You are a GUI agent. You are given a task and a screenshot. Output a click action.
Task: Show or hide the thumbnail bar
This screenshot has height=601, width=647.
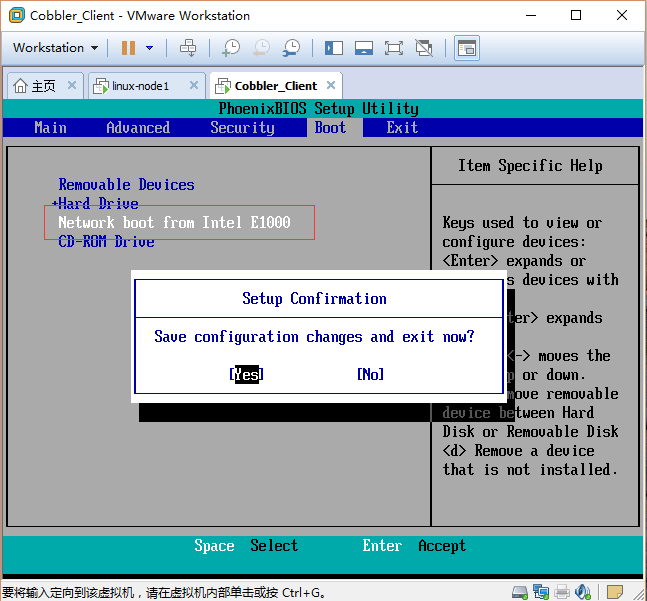pos(364,48)
